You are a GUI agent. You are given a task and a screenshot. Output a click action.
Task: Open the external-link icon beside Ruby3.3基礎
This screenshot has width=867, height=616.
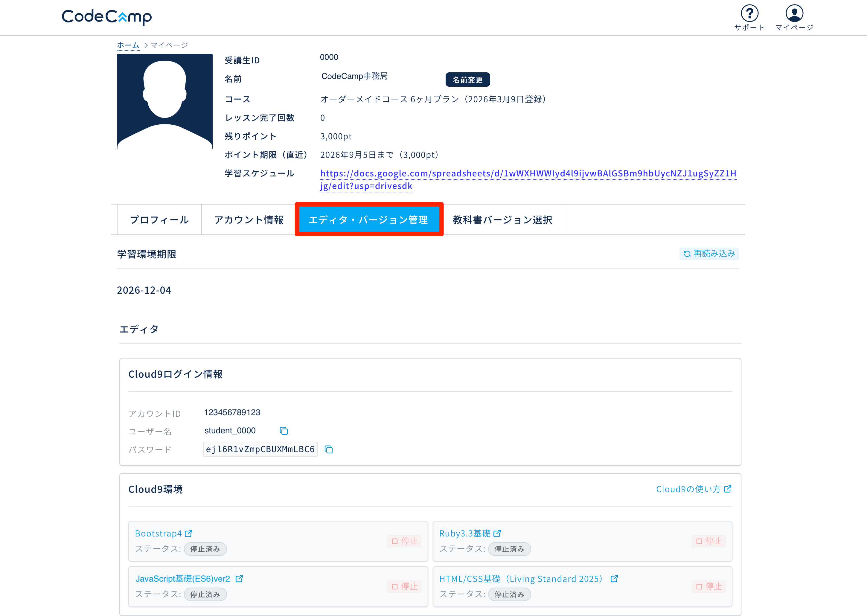497,533
